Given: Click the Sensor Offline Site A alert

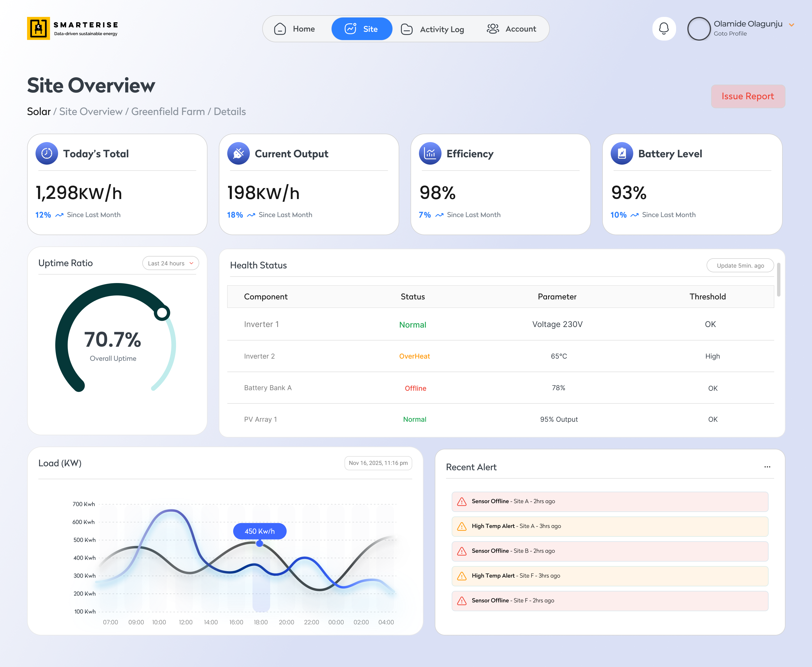Looking at the screenshot, I should click(610, 502).
